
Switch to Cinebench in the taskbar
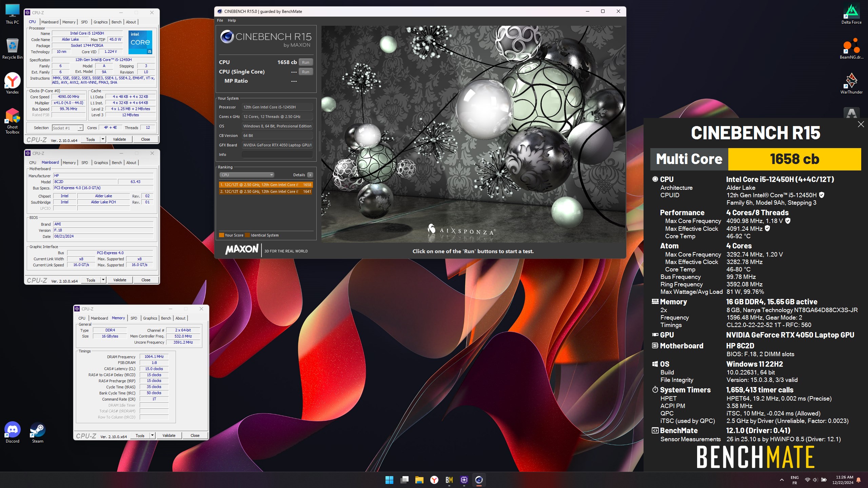(479, 480)
